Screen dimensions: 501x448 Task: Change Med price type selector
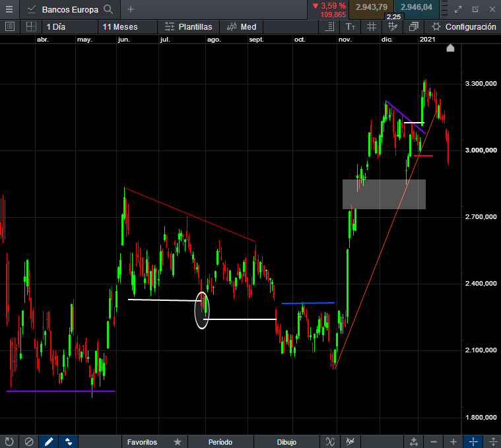click(242, 27)
